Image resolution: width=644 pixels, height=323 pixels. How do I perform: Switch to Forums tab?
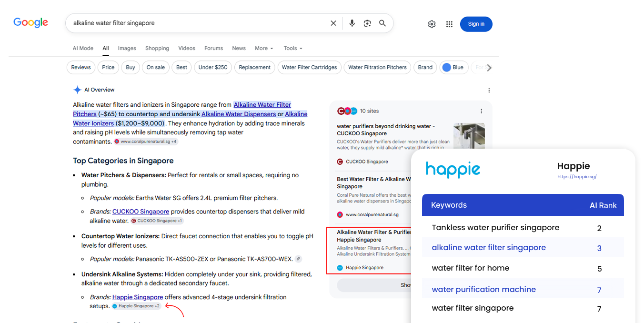213,48
